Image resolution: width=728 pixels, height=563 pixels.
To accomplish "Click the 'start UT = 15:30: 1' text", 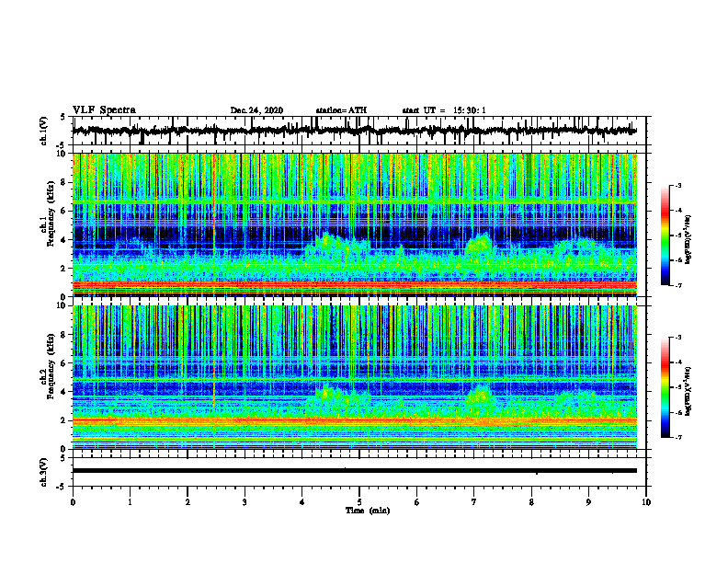I will (444, 110).
